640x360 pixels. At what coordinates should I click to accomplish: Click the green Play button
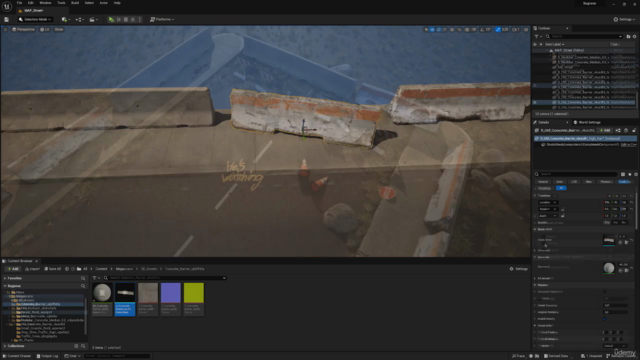(x=111, y=19)
